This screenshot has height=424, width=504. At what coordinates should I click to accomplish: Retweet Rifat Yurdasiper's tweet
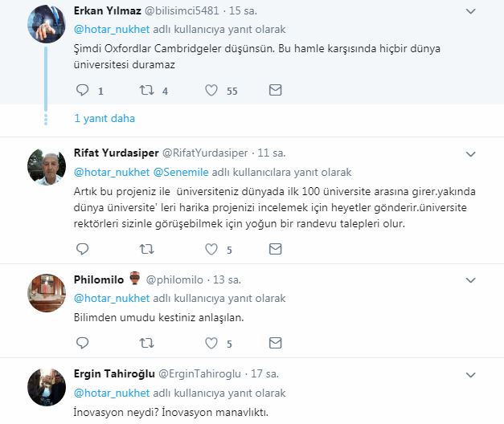click(x=147, y=250)
